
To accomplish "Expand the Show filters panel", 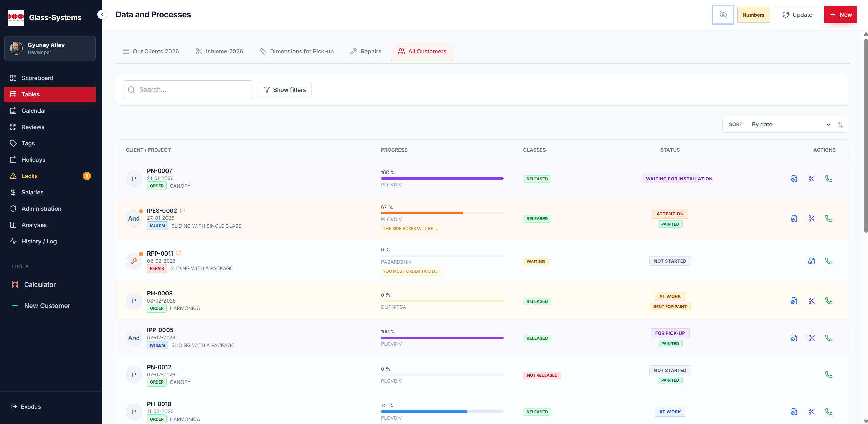I will (x=285, y=89).
